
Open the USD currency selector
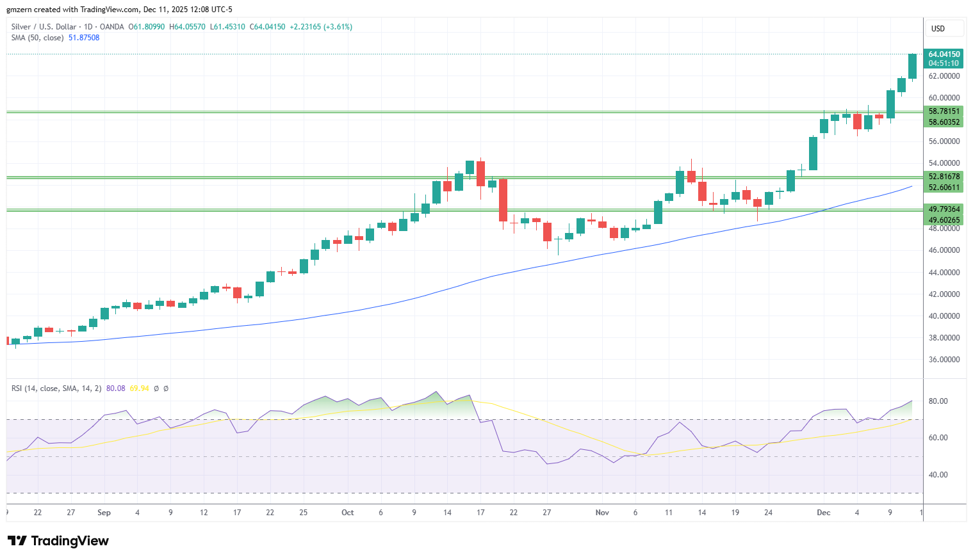[945, 29]
